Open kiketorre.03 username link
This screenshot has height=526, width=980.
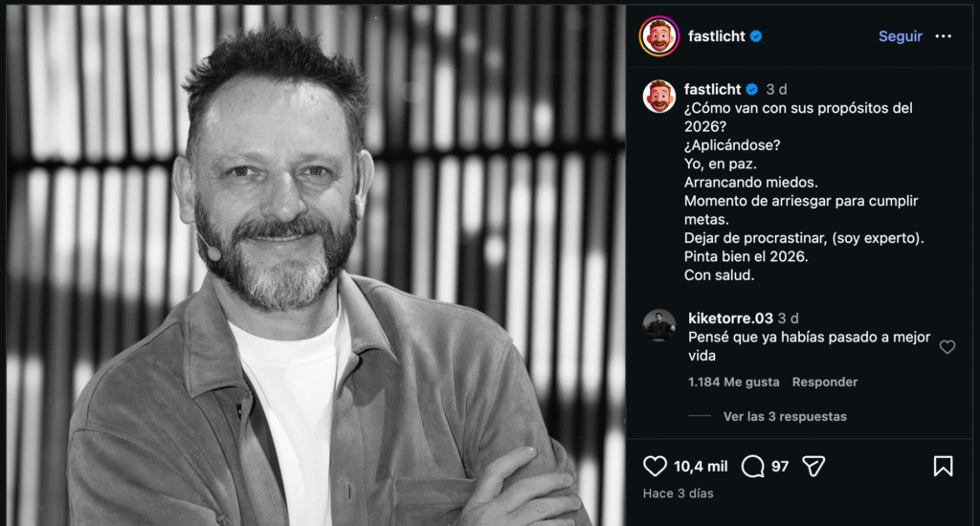(729, 318)
